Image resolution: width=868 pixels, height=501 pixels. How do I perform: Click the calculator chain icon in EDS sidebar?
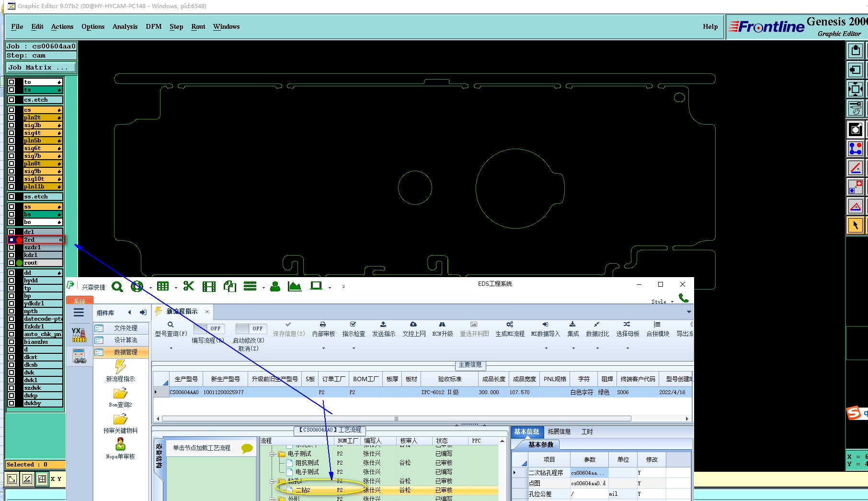[x=79, y=356]
